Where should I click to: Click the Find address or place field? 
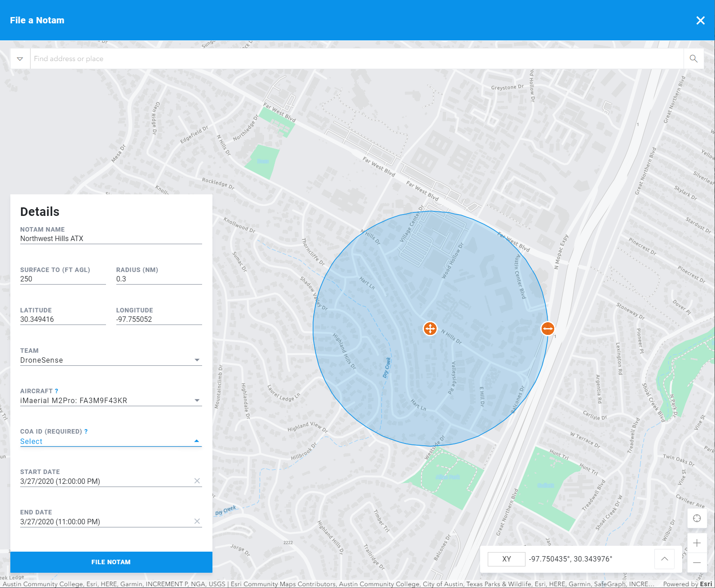[x=357, y=59]
